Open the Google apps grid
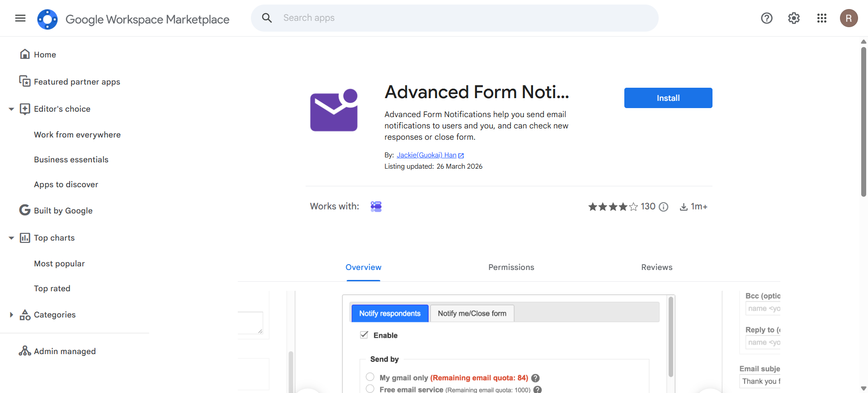The width and height of the screenshot is (868, 393). (822, 18)
